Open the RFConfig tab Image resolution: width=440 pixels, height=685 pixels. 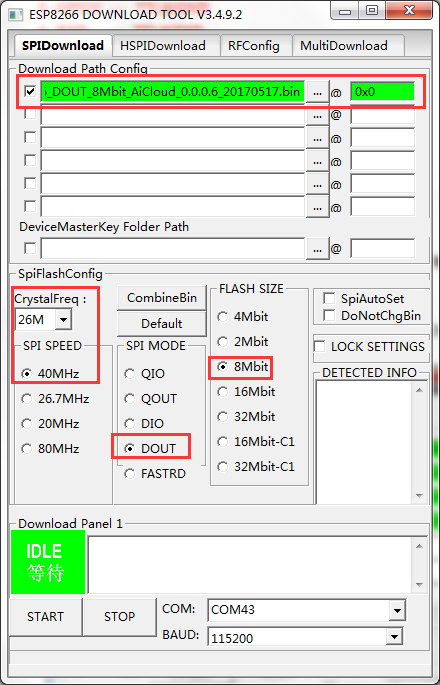(254, 45)
